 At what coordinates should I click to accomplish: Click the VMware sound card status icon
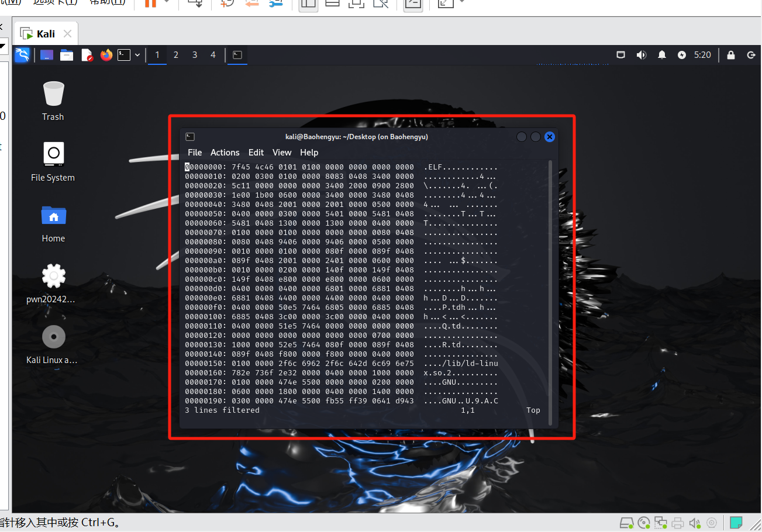[695, 523]
